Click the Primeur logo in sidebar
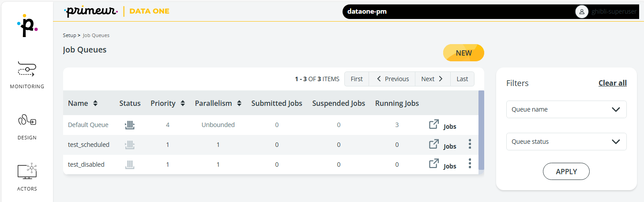 (x=27, y=27)
